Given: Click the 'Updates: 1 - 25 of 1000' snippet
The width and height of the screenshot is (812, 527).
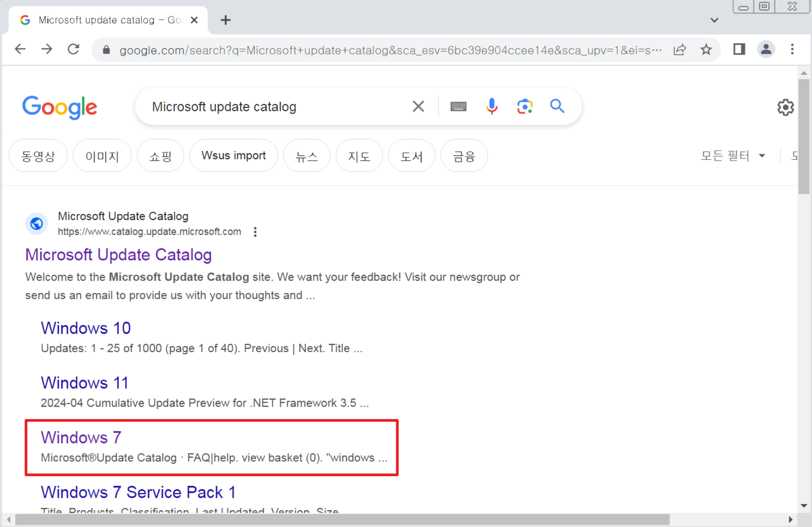Looking at the screenshot, I should 201,348.
